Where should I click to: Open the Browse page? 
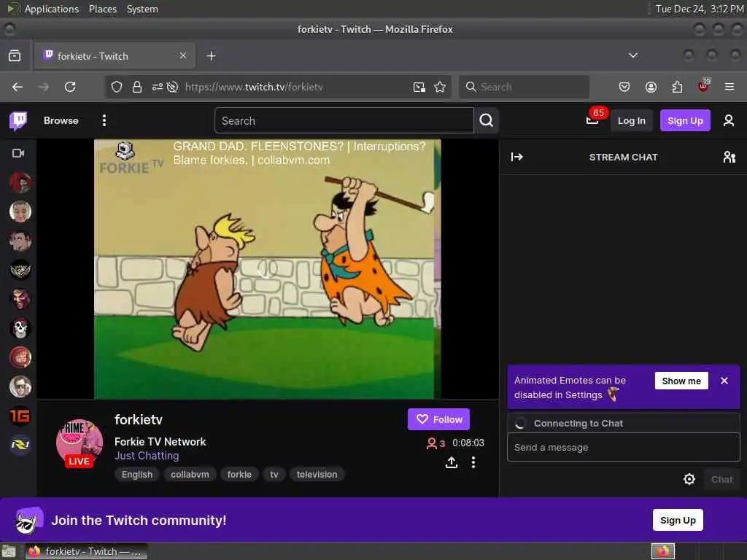coord(61,121)
